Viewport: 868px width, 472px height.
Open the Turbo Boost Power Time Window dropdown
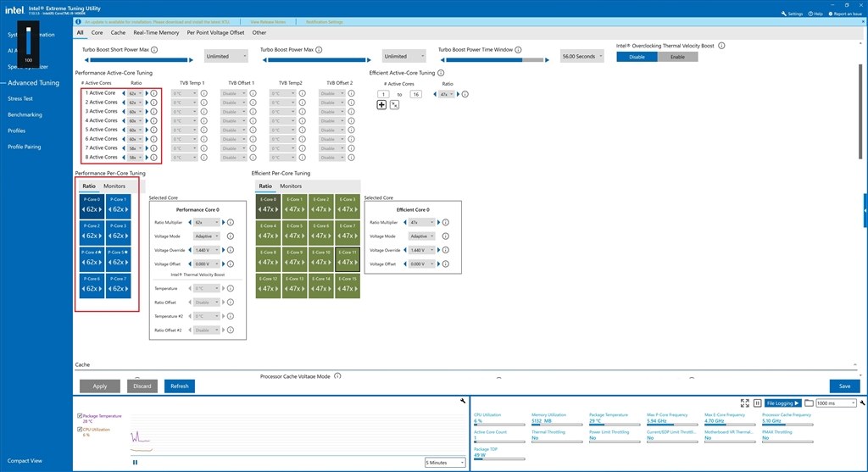pyautogui.click(x=581, y=57)
